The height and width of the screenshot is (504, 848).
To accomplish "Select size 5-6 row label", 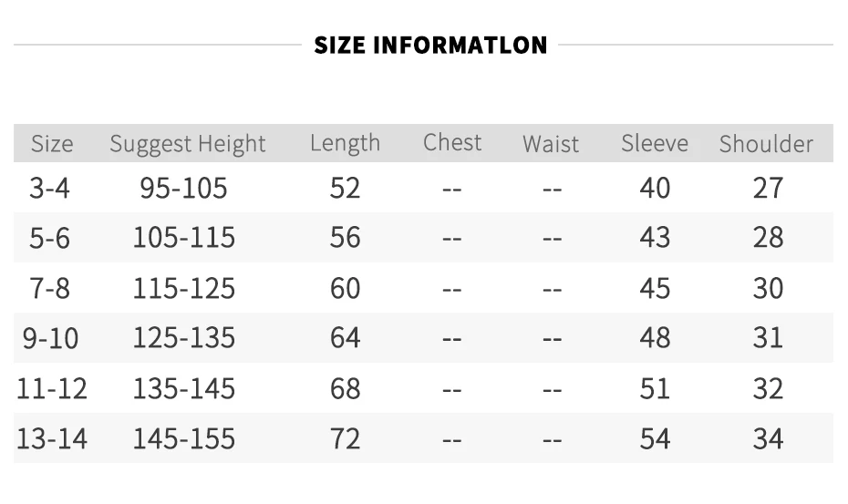I will (x=49, y=238).
